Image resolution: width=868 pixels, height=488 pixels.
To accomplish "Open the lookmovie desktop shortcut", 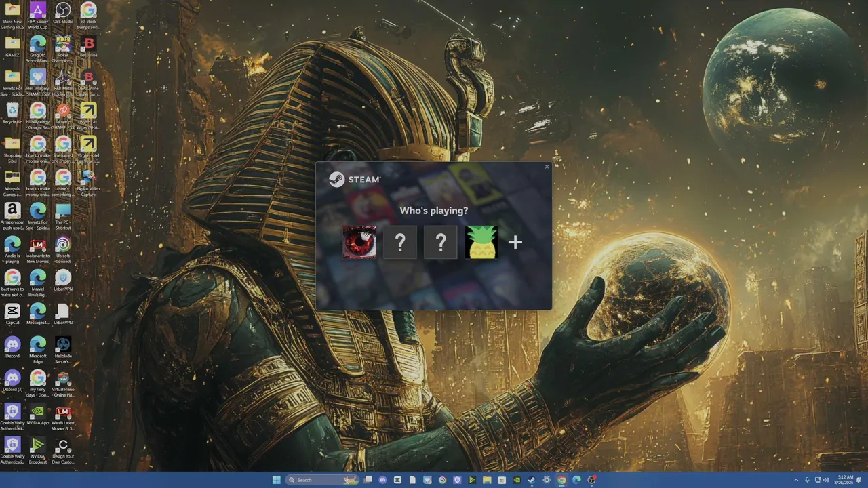I will click(38, 249).
